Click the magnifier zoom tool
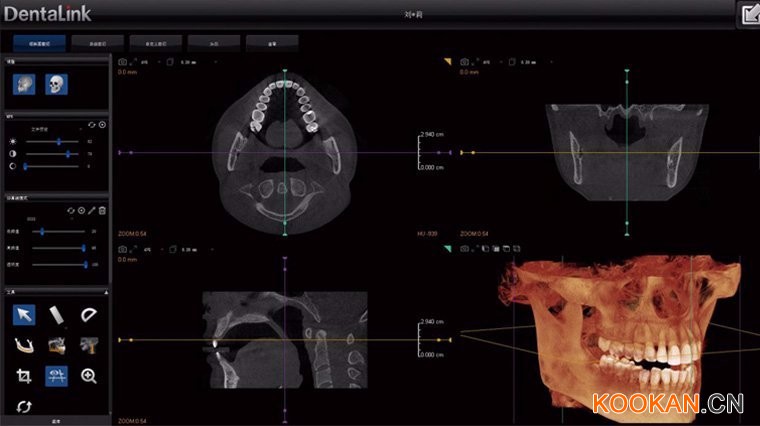The image size is (760, 426). (x=89, y=376)
